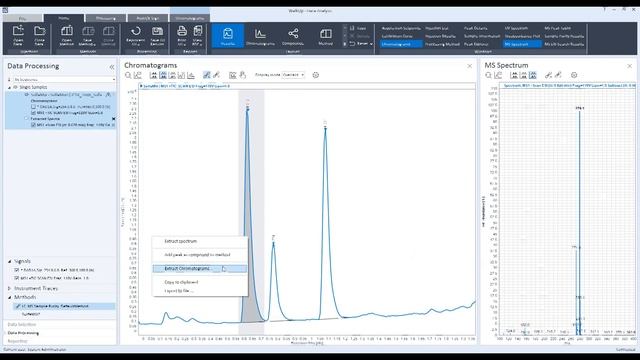The image size is (640, 360).
Task: Click the UV Spectrum window button in ribbon
Action: tap(516, 28)
